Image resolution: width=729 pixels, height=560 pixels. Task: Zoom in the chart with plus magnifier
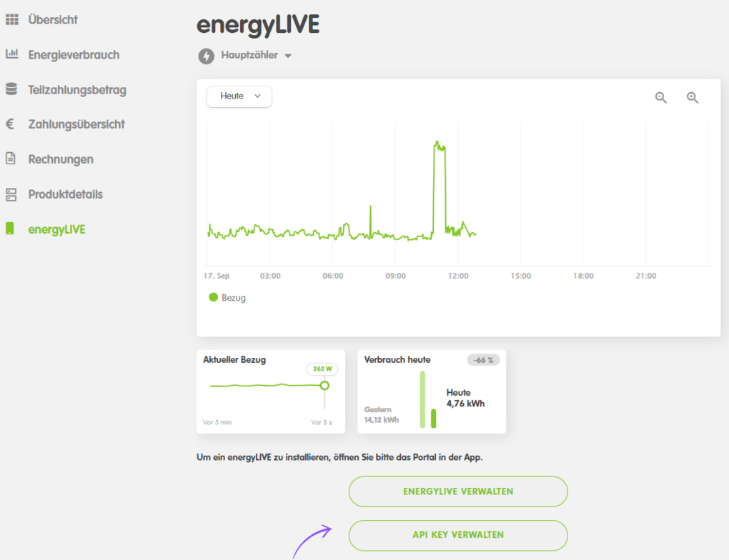[693, 98]
